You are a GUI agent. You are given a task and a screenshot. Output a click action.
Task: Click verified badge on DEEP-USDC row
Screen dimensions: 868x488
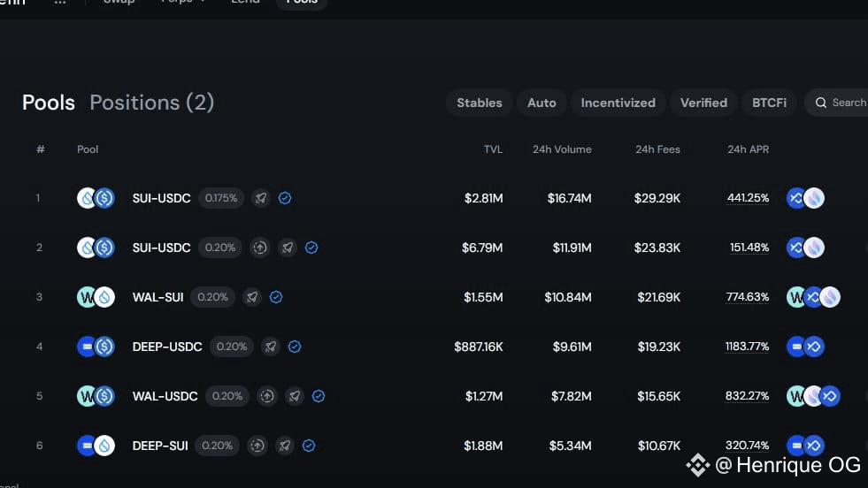(x=295, y=347)
